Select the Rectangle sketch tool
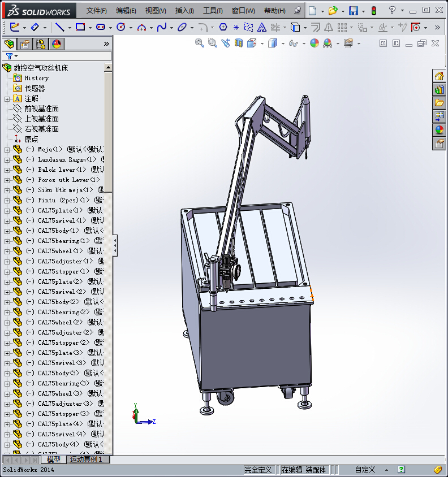 point(80,27)
